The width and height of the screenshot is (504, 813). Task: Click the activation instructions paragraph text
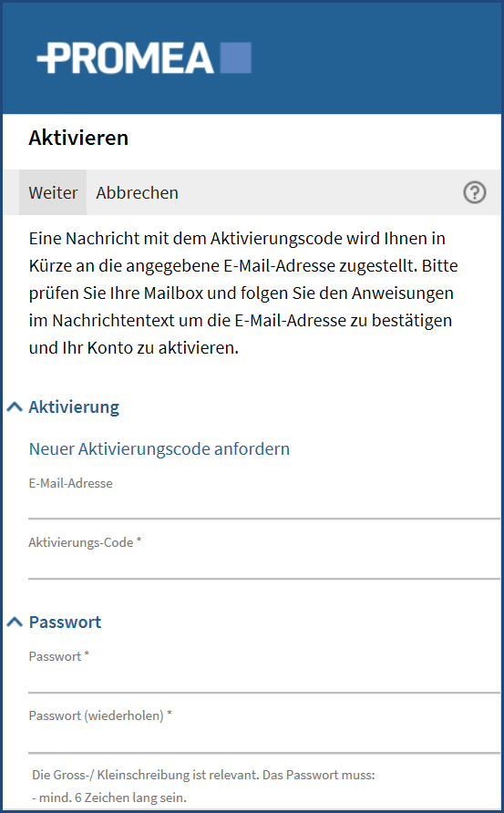point(243,293)
